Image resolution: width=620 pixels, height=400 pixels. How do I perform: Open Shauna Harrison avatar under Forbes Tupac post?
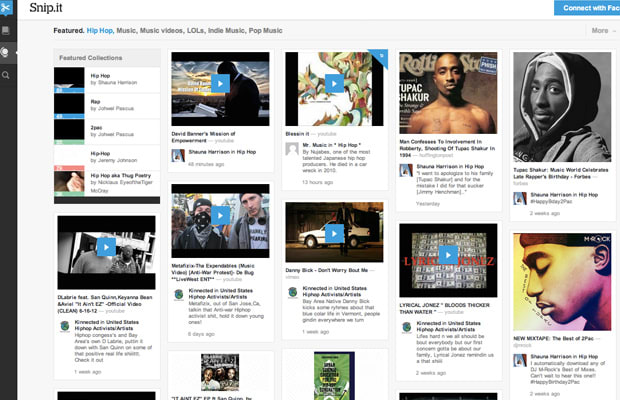point(520,198)
